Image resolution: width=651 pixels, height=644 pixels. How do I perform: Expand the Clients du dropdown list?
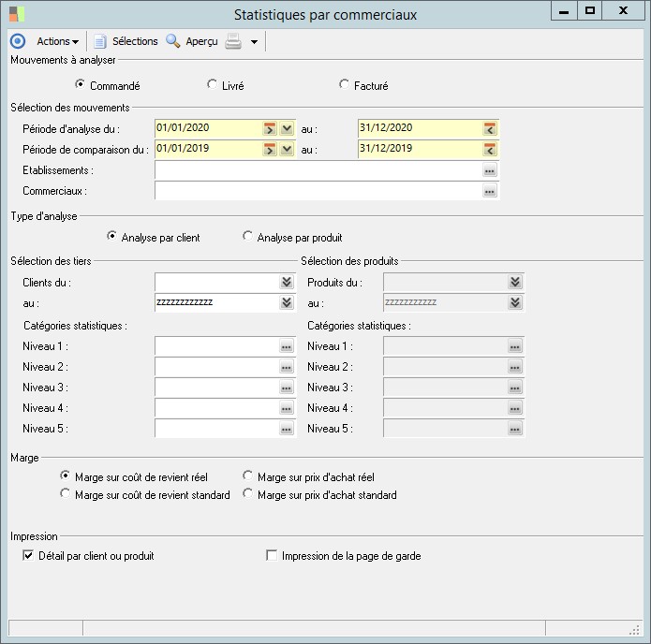[x=286, y=282]
